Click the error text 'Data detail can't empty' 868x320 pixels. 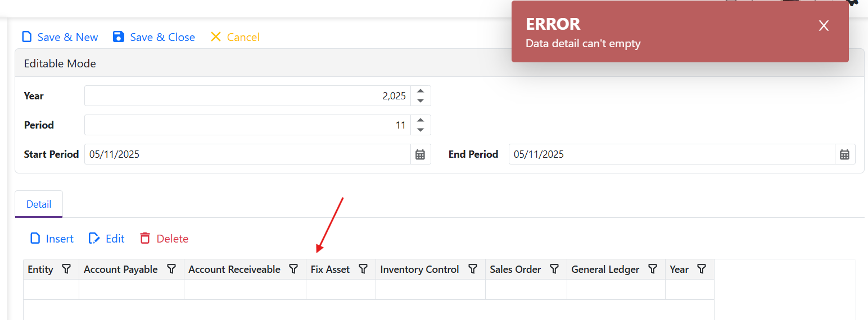tap(583, 43)
